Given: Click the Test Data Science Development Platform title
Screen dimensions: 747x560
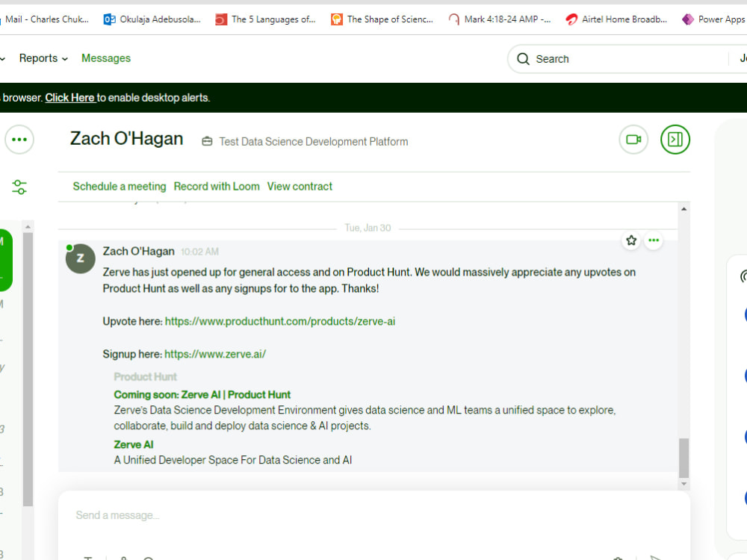Looking at the screenshot, I should tap(314, 142).
